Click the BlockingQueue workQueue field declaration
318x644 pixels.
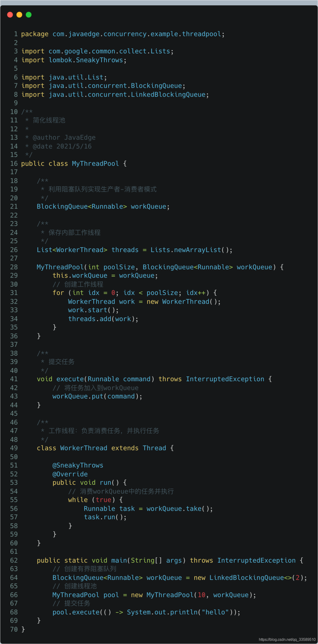pyautogui.click(x=103, y=207)
